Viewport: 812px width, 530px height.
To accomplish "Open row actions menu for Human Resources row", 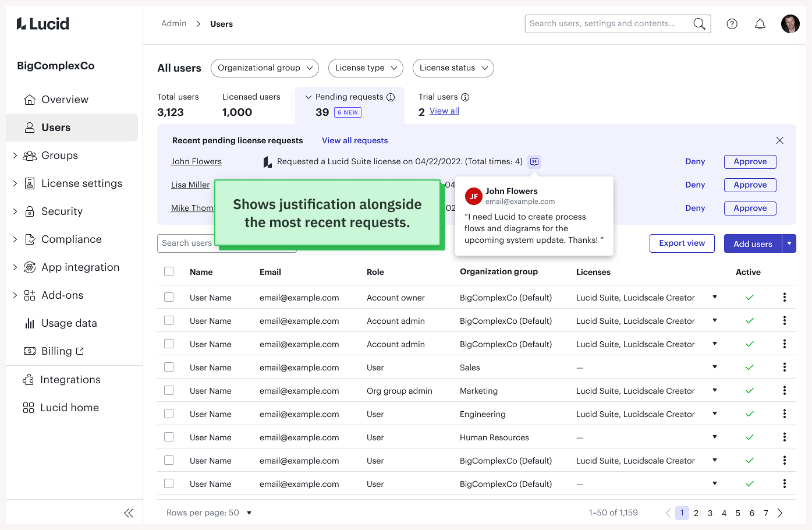I will click(x=785, y=437).
